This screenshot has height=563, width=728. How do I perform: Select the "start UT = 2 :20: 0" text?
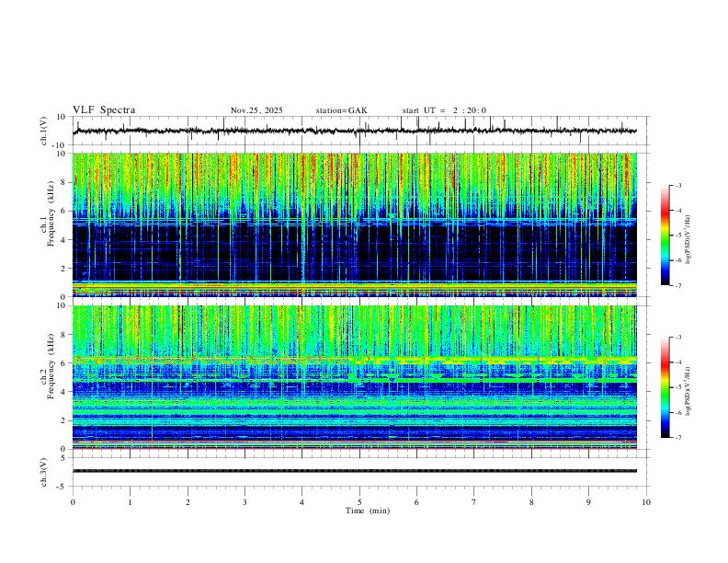click(x=444, y=110)
